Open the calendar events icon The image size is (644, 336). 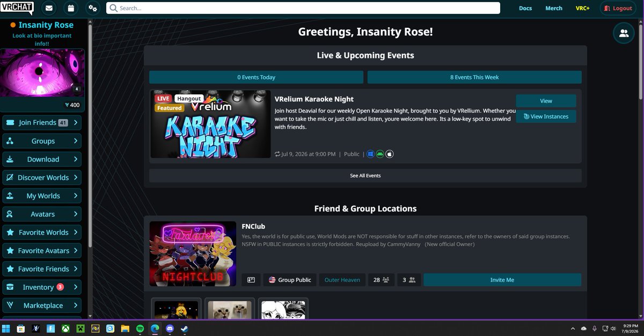coord(71,8)
